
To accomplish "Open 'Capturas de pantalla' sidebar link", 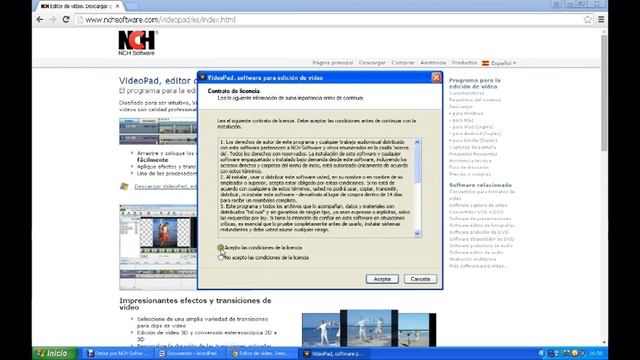I will point(473,147).
